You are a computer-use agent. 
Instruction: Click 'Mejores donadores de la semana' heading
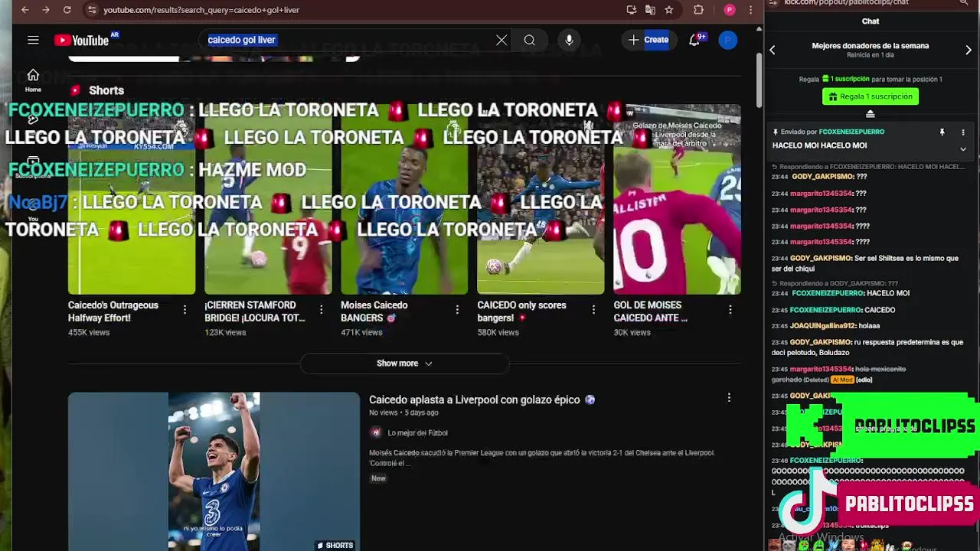click(871, 46)
